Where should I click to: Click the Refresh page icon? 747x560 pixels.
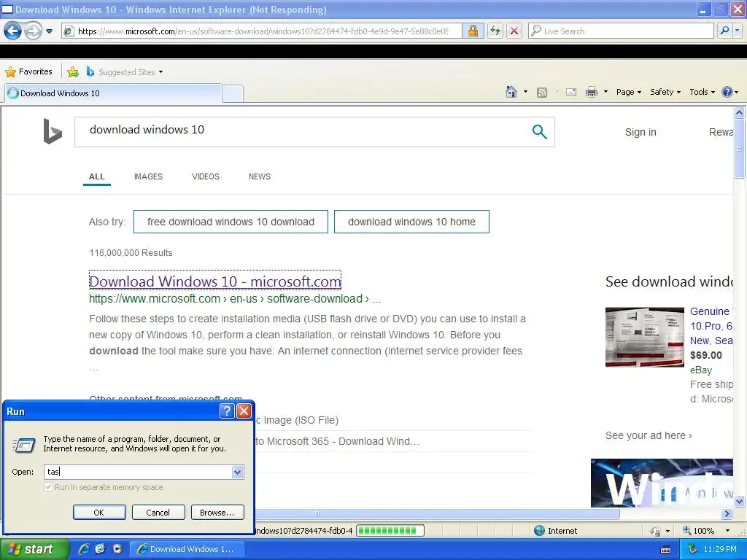tap(495, 31)
